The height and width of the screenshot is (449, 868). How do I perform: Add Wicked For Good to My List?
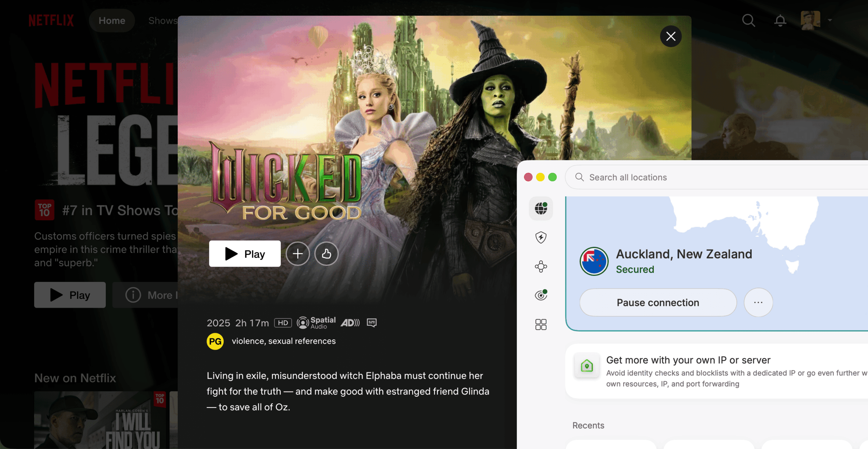pos(298,254)
